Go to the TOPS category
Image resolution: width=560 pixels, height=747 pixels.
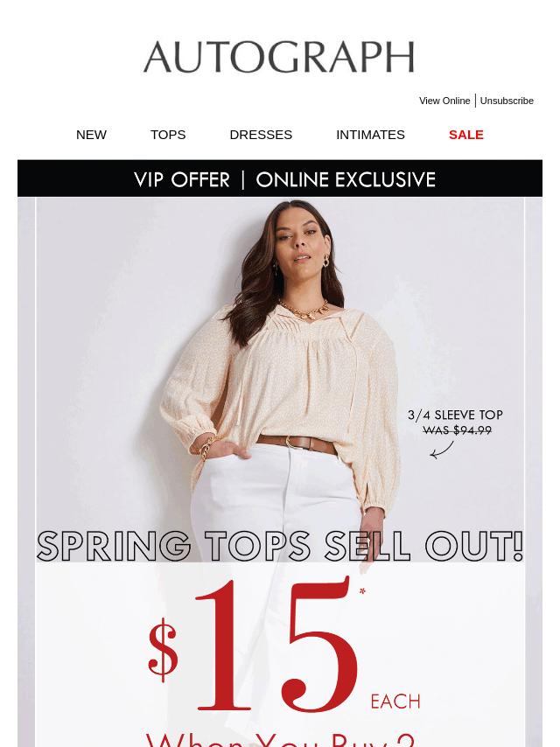[x=168, y=135]
